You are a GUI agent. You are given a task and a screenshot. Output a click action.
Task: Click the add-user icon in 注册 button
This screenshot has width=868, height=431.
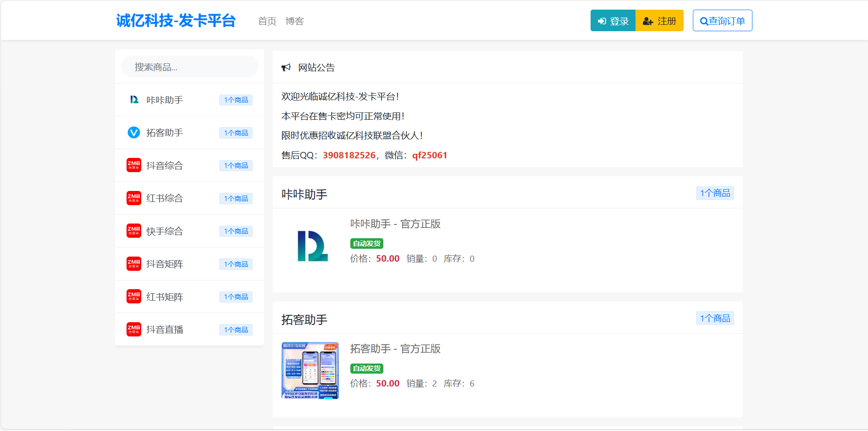pyautogui.click(x=648, y=21)
